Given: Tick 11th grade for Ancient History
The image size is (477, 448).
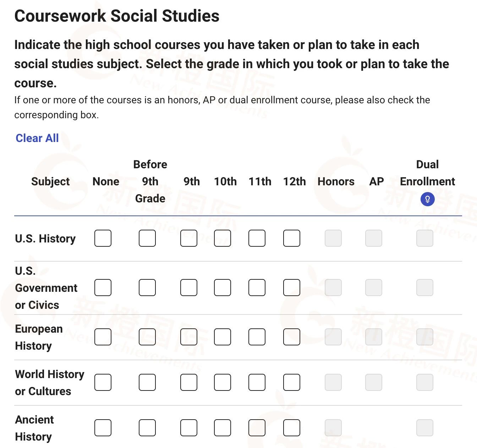Looking at the screenshot, I should [x=257, y=428].
